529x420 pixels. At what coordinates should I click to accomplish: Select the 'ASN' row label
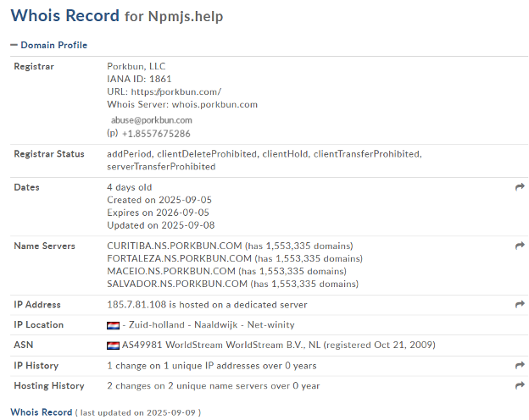tap(23, 345)
